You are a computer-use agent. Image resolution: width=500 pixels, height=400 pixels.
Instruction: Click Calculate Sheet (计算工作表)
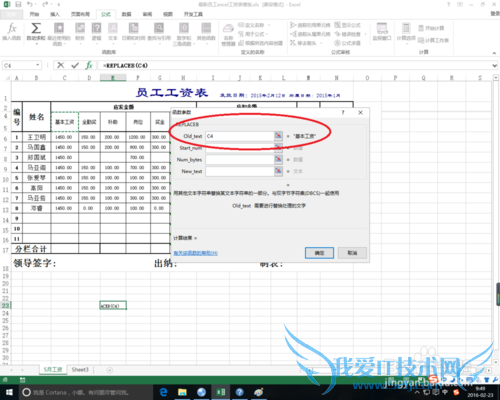[433, 40]
